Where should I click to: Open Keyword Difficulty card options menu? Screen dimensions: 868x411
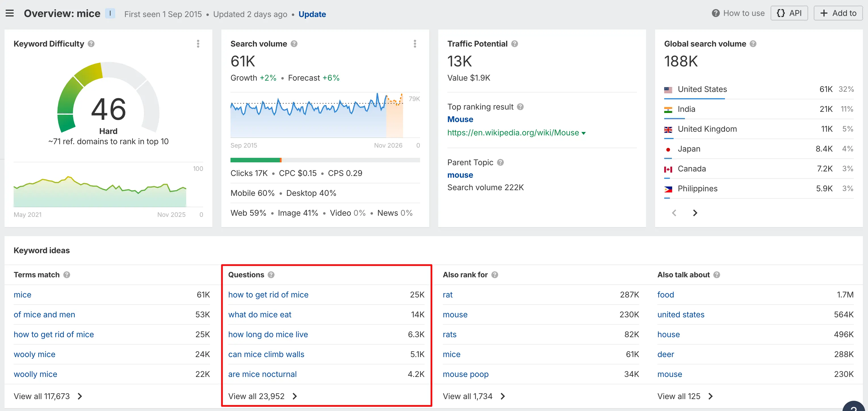198,44
